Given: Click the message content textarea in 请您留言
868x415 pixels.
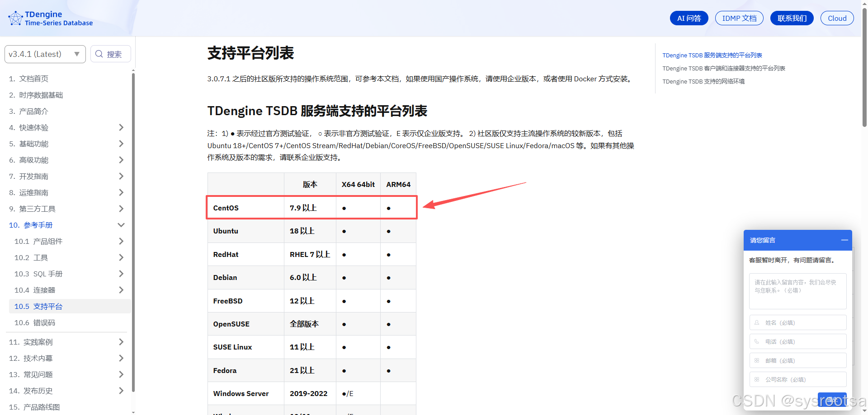Looking at the screenshot, I should (797, 291).
